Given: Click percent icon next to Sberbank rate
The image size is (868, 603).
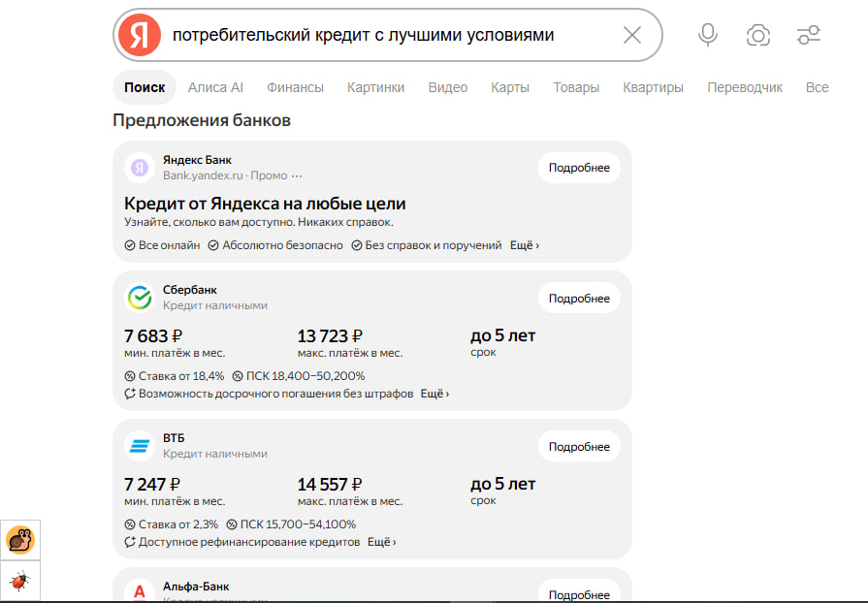Looking at the screenshot, I should (x=130, y=376).
